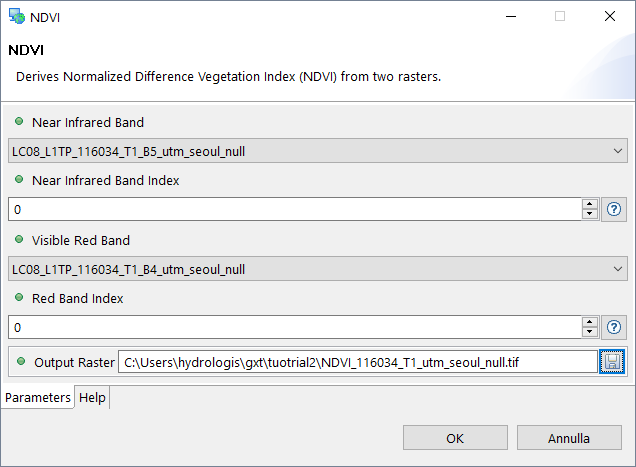
Task: Select the Parameters tab
Action: [38, 398]
